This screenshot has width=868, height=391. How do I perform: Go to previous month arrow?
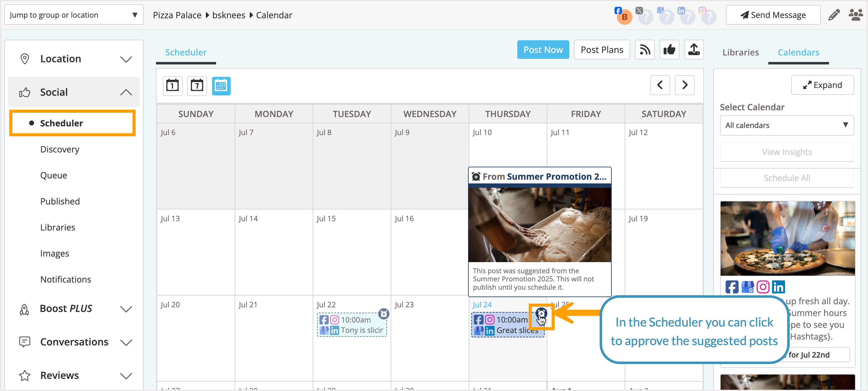tap(660, 85)
